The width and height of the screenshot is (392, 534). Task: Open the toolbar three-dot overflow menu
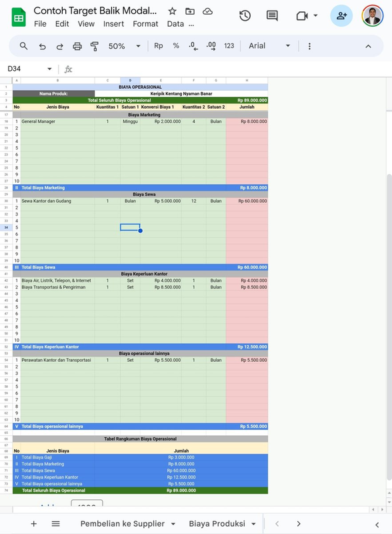[309, 46]
